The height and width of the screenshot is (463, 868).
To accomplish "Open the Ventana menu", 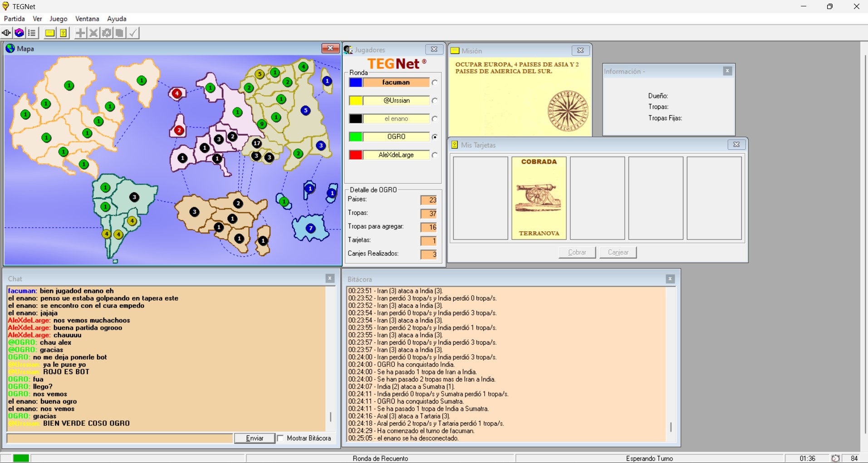I will tap(87, 19).
